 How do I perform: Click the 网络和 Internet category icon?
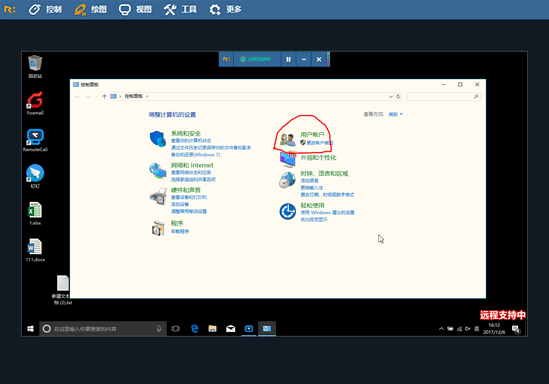158,171
